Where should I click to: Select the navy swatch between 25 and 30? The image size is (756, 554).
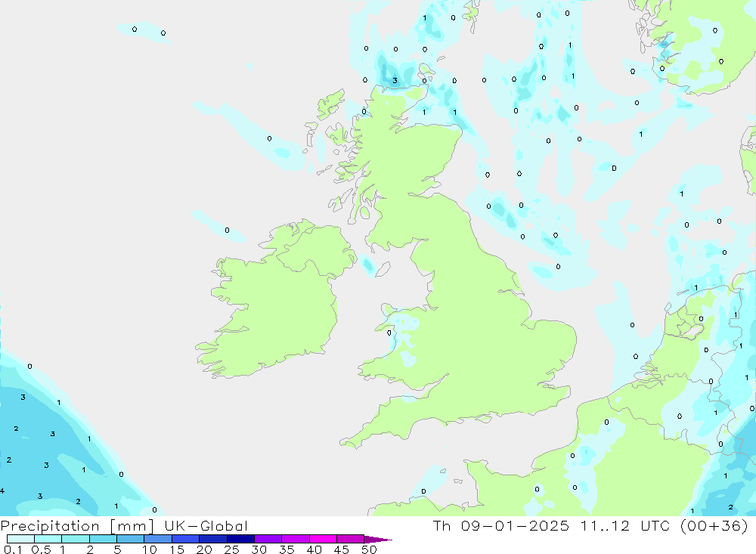tap(240, 539)
